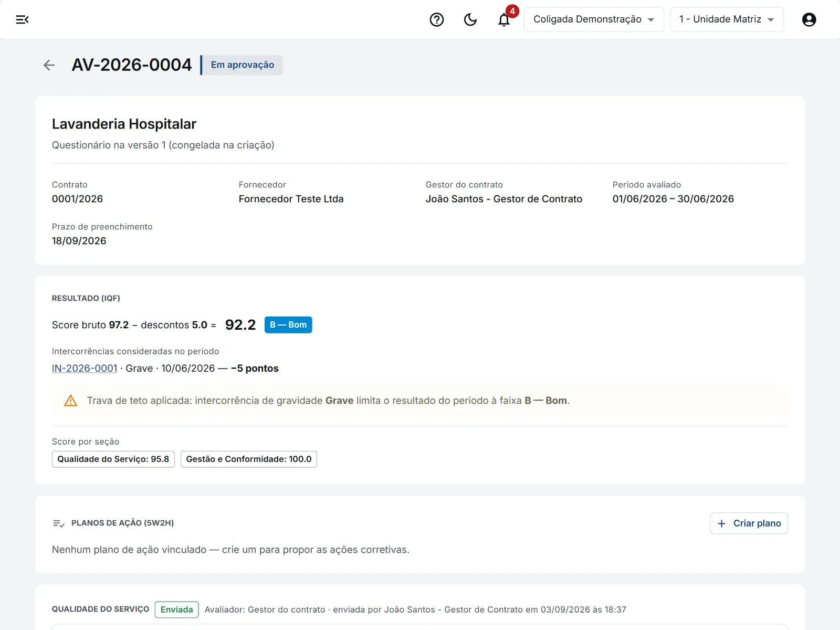Click João Santos - Gestor de Contrato value
This screenshot has width=840, height=630.
(x=504, y=199)
